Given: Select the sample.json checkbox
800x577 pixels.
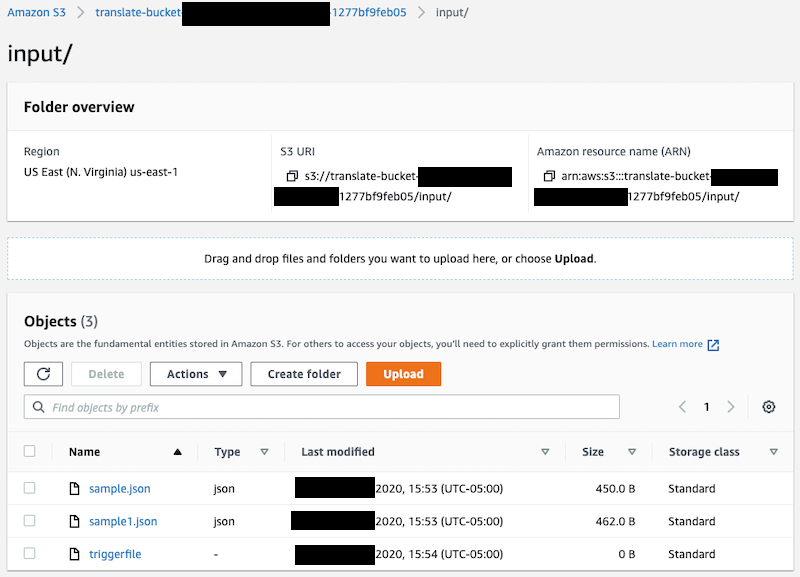Looking at the screenshot, I should click(x=30, y=488).
